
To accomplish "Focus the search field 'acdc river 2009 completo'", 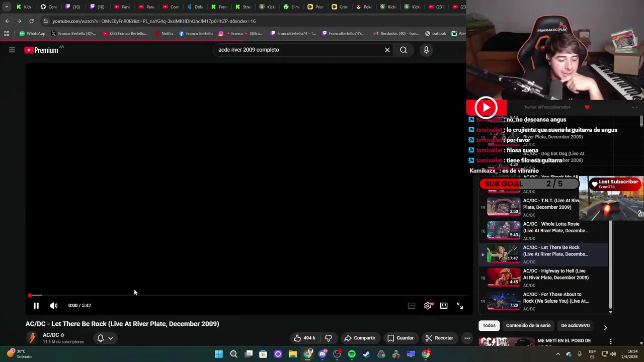I will pyautogui.click(x=299, y=50).
